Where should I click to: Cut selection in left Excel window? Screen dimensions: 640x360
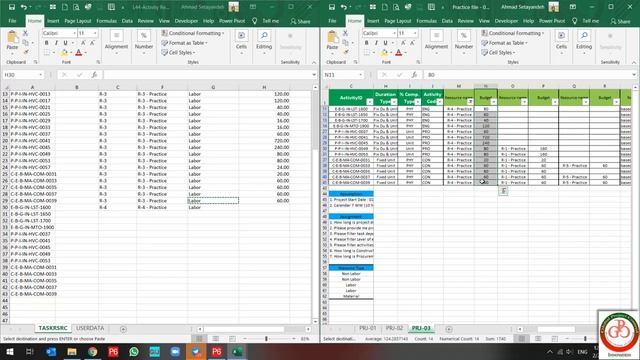point(25,33)
